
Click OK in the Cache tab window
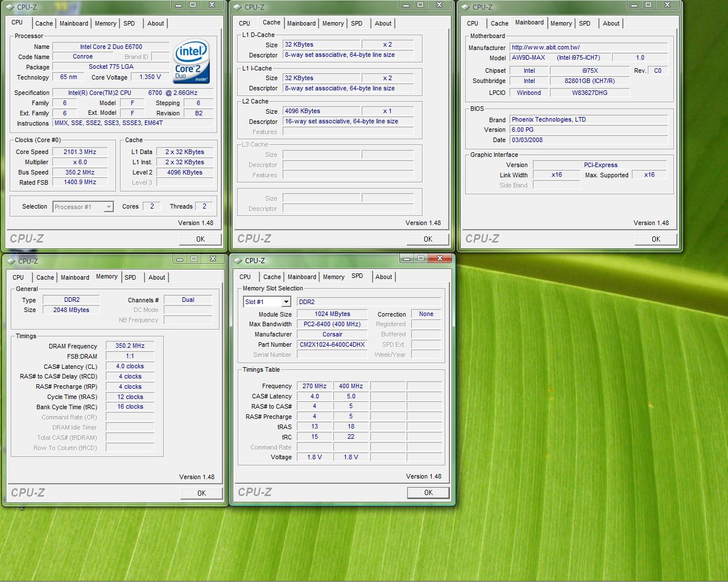tap(428, 239)
